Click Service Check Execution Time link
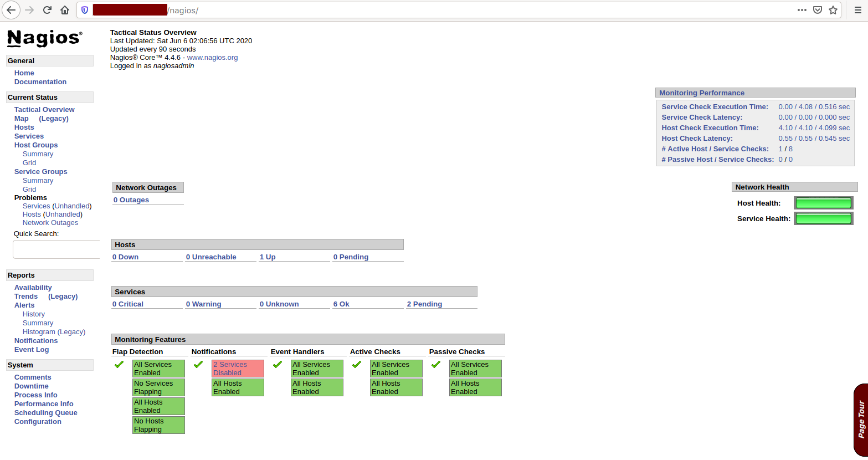 [715, 107]
